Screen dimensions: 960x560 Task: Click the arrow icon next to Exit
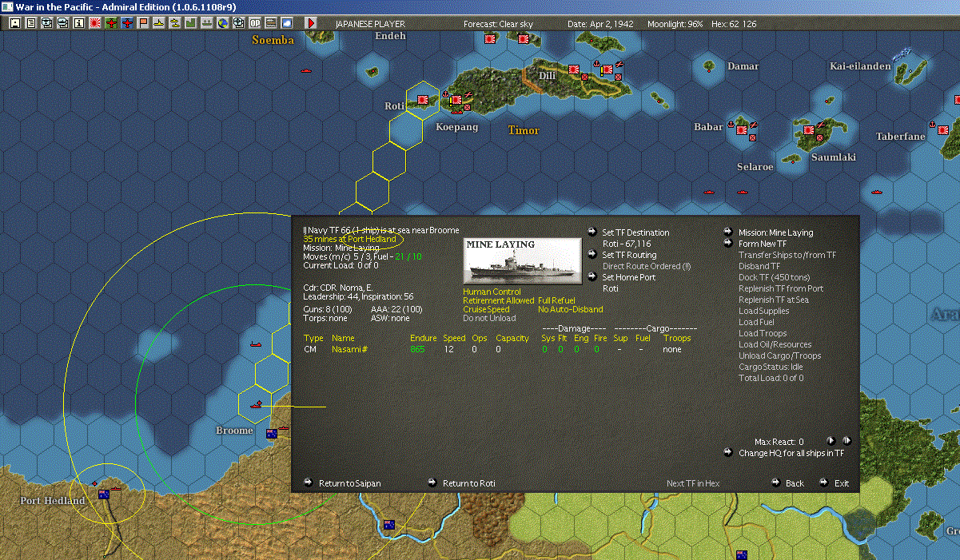click(824, 483)
